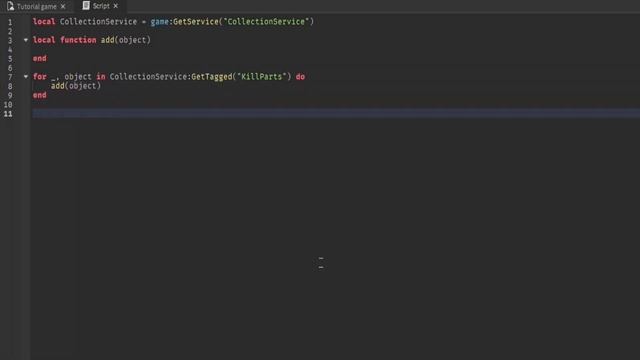Screen dimensions: 640x360
Task: Click the do keyword on line 7
Action: point(300,76)
